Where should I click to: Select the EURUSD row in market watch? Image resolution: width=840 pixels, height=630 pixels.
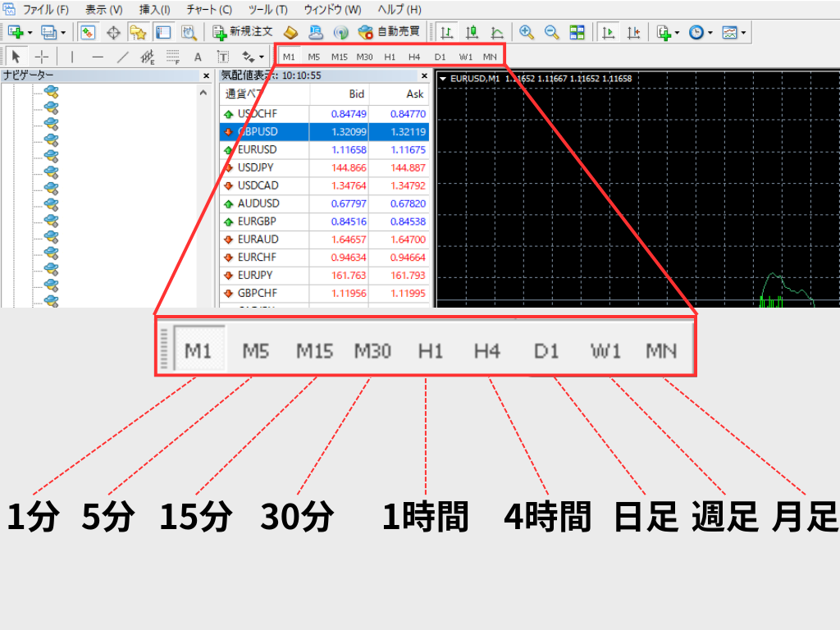tap(325, 150)
